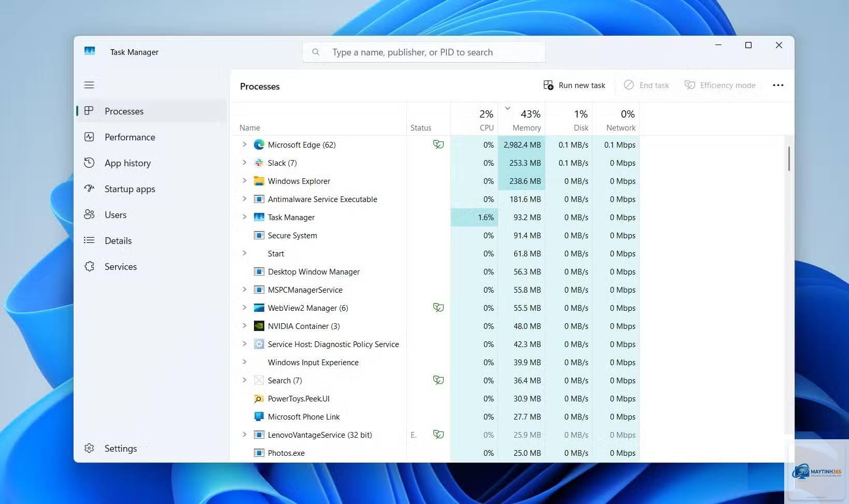Click the PowerToys.Peek.UI icon
Viewport: 849px width, 504px height.
click(x=259, y=398)
